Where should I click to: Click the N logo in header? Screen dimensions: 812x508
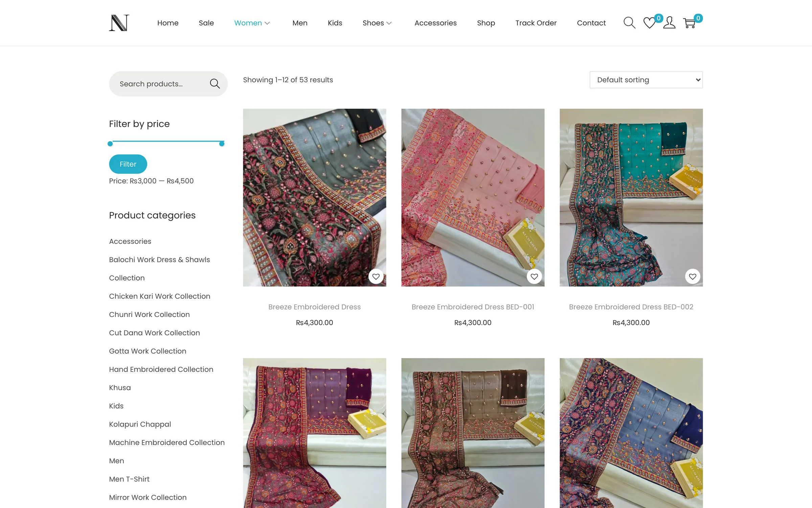point(119,23)
